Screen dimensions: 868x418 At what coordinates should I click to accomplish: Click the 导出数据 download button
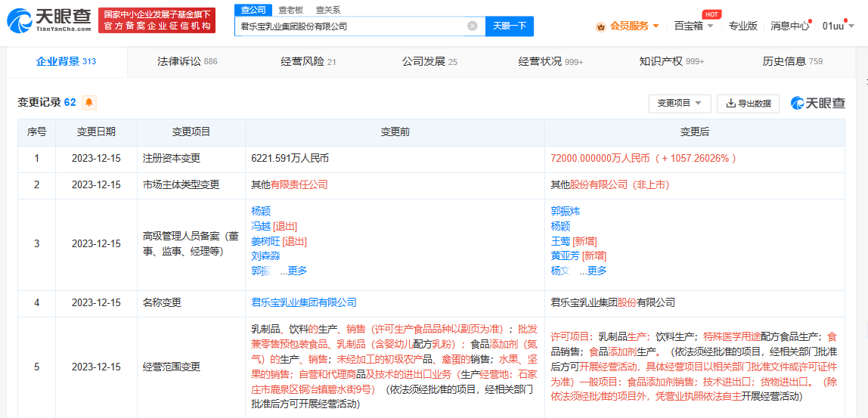[x=748, y=104]
